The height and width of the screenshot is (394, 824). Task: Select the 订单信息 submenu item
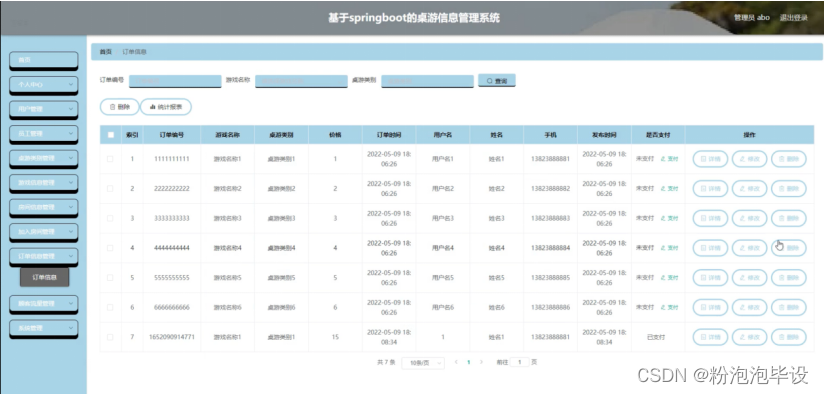[44, 277]
